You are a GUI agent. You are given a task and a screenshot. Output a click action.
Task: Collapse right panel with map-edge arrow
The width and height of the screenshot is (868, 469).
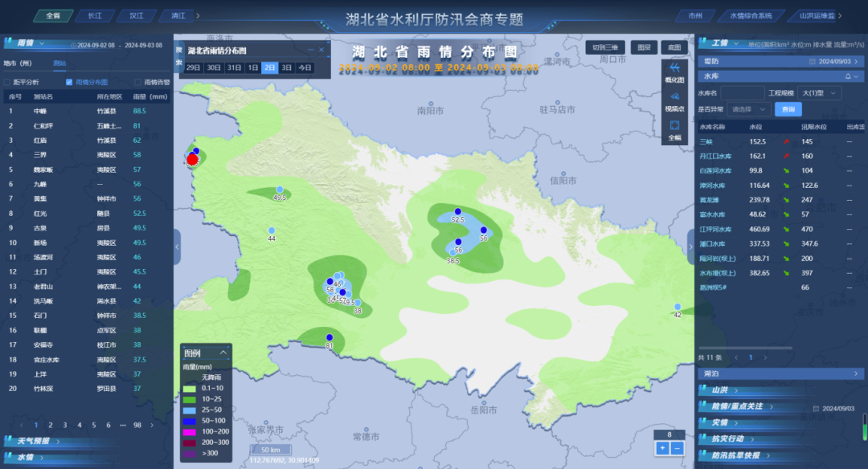tap(691, 247)
